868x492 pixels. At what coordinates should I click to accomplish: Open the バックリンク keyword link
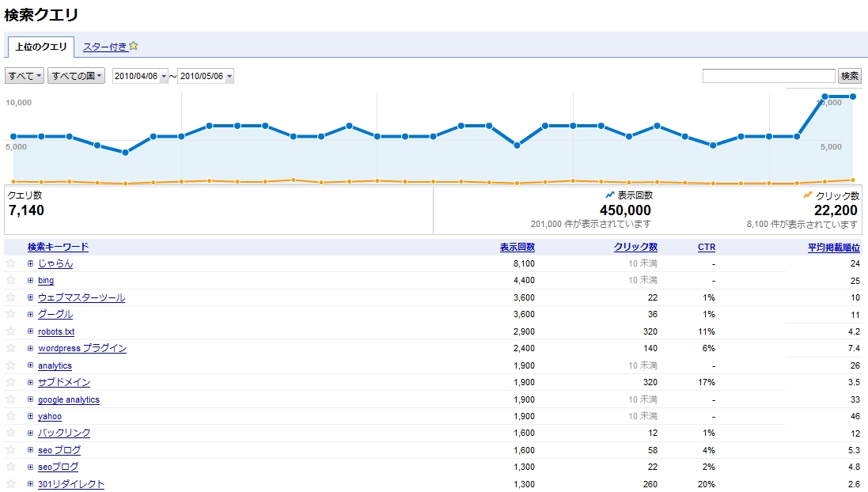coord(63,433)
